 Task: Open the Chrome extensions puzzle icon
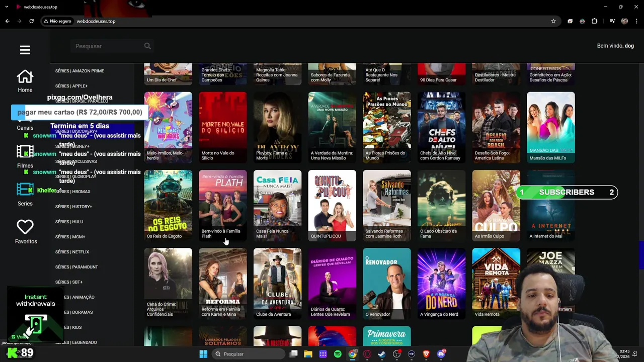coord(594,21)
